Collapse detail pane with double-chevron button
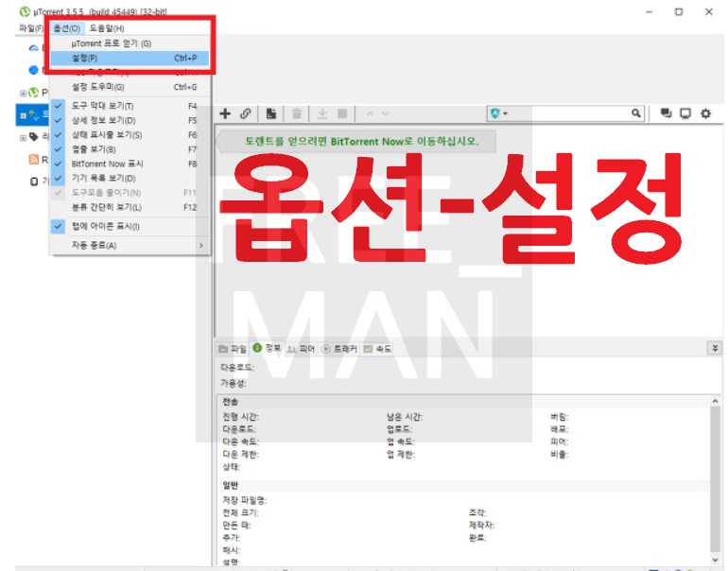The height and width of the screenshot is (571, 728). [x=715, y=348]
